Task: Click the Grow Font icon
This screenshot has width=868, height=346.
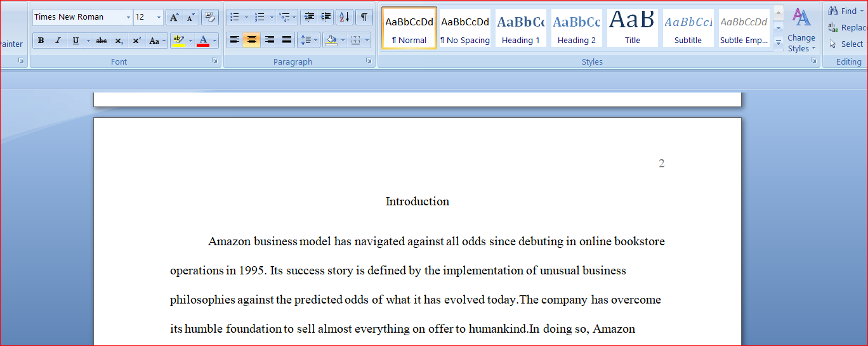Action: tap(174, 17)
